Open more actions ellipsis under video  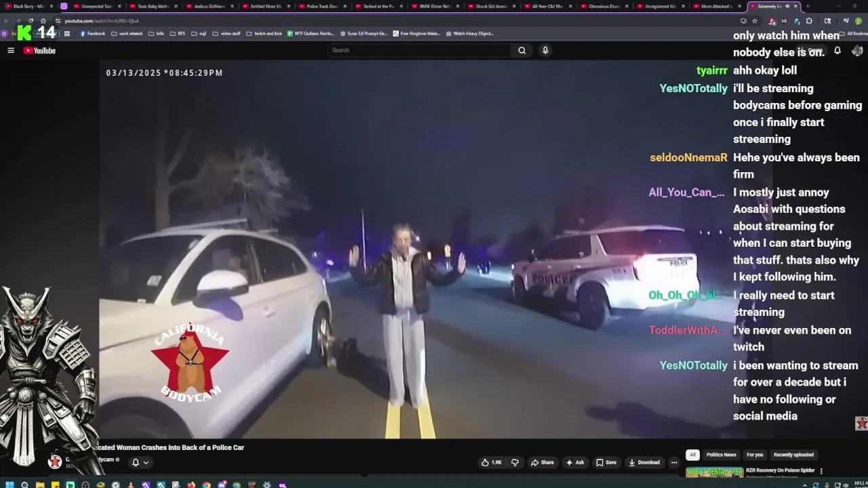[674, 462]
